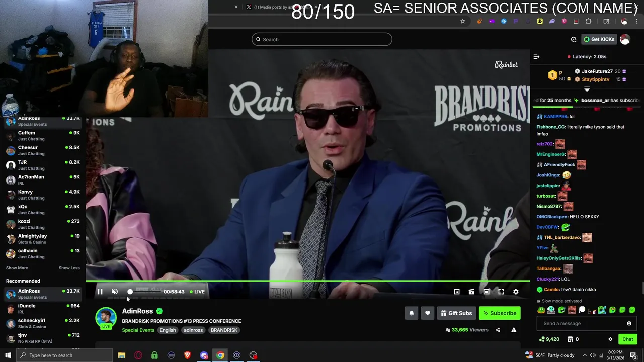Screen dimensions: 644x362
Task: Collapse the chat panel
Action: (536, 57)
